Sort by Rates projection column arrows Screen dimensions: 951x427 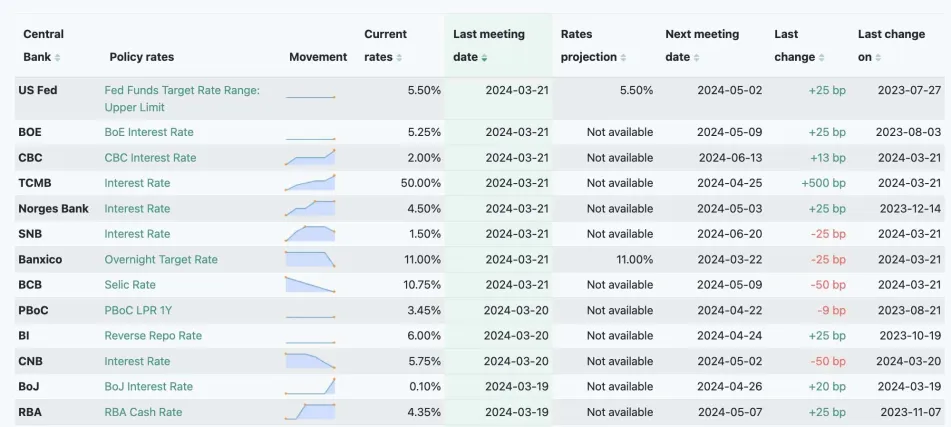tap(623, 58)
